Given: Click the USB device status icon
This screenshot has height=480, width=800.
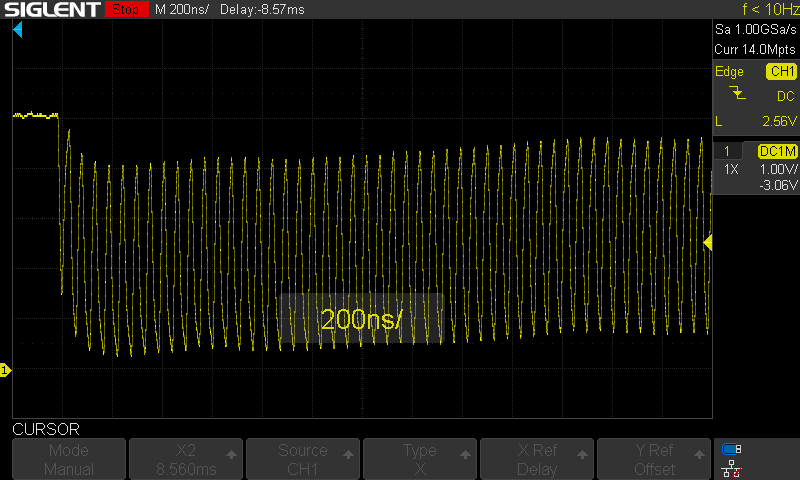Looking at the screenshot, I should [732, 449].
